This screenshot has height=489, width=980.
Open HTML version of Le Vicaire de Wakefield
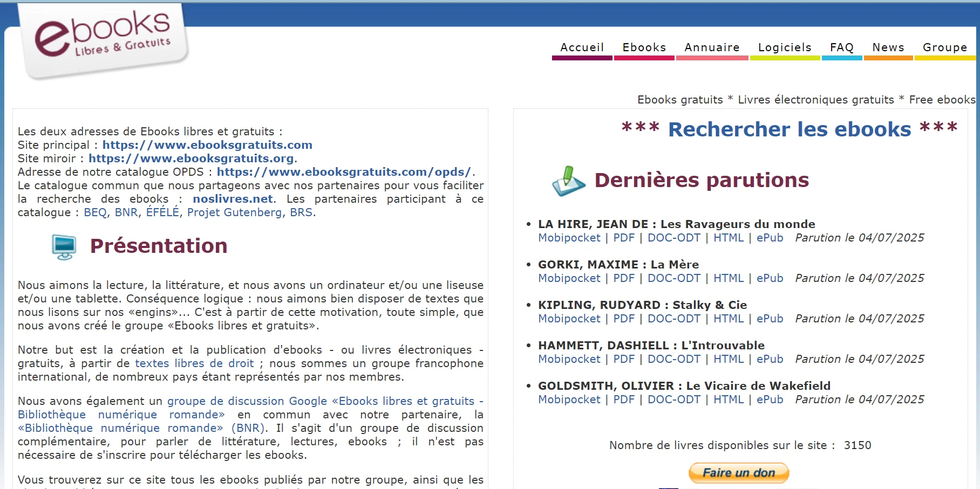click(x=729, y=400)
